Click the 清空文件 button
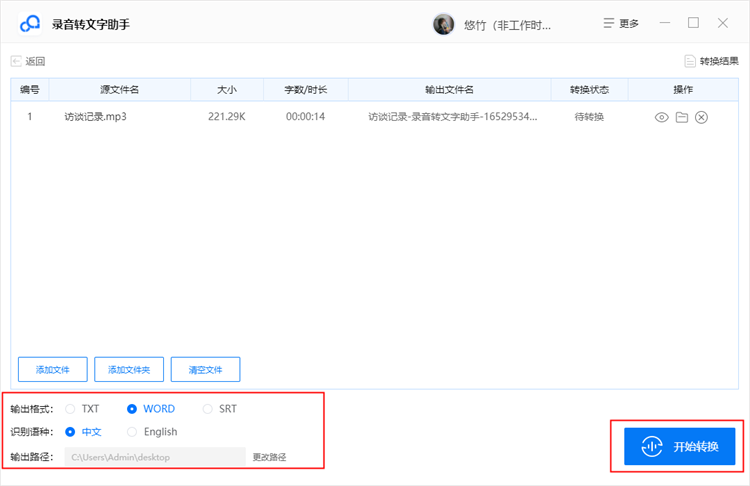The width and height of the screenshot is (750, 486). point(205,369)
